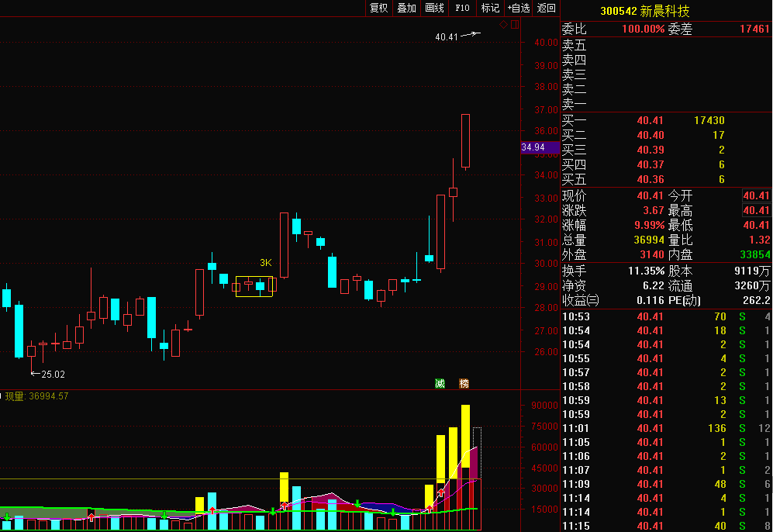Click the 11:05 trade tick row

(667, 442)
